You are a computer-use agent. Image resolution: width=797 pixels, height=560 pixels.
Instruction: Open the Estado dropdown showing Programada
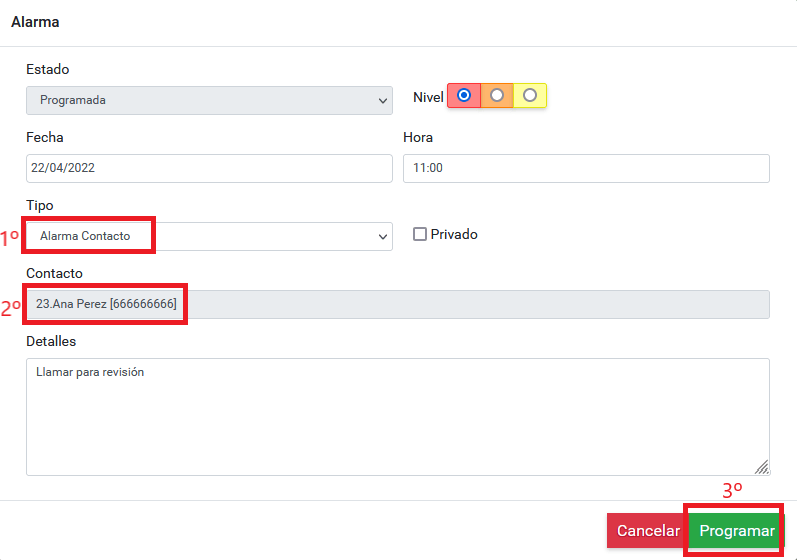coord(209,100)
